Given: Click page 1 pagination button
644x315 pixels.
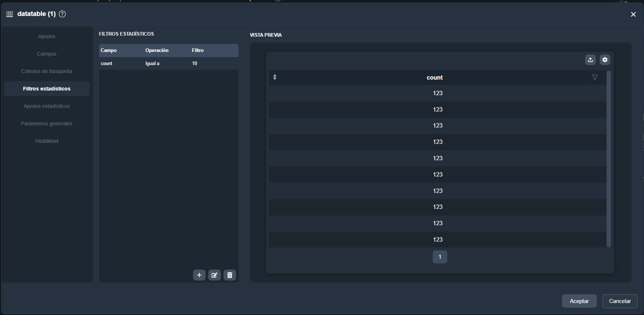Looking at the screenshot, I should 440,257.
